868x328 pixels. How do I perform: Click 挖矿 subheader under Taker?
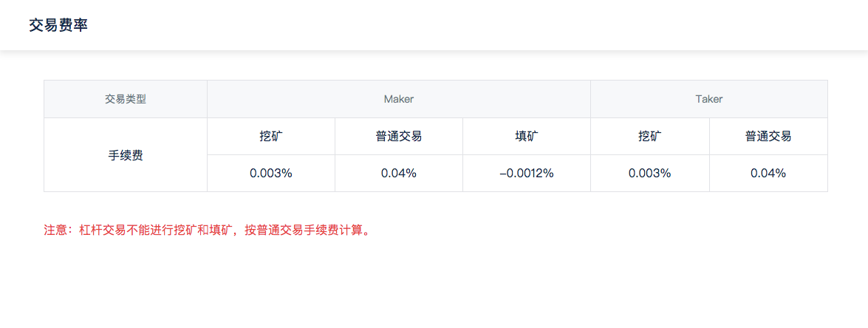pyautogui.click(x=650, y=136)
